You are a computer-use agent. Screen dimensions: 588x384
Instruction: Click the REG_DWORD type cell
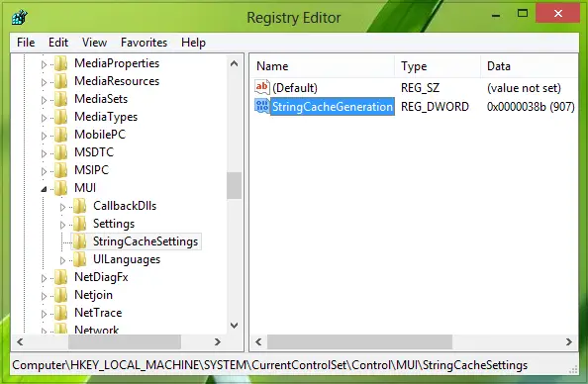(x=435, y=107)
